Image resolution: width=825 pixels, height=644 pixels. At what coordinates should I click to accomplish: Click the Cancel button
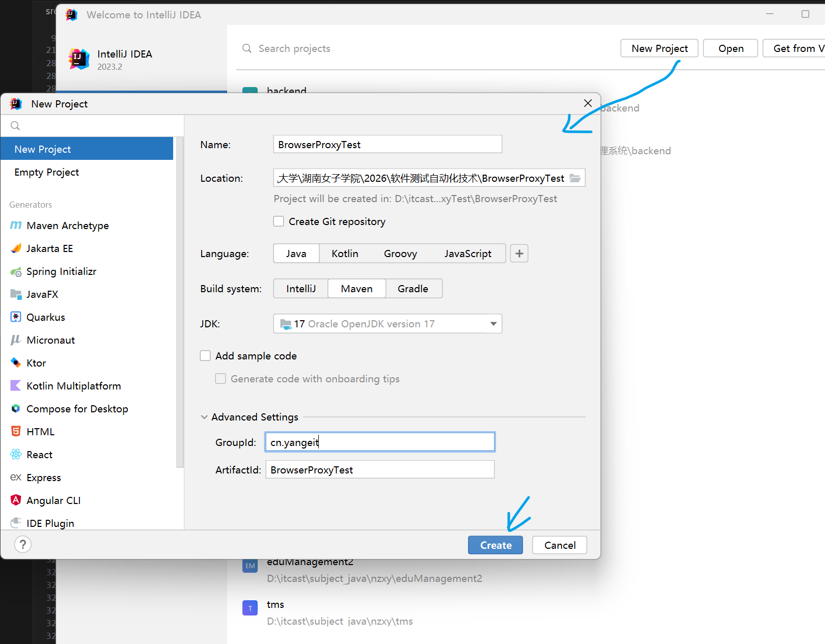click(x=559, y=545)
